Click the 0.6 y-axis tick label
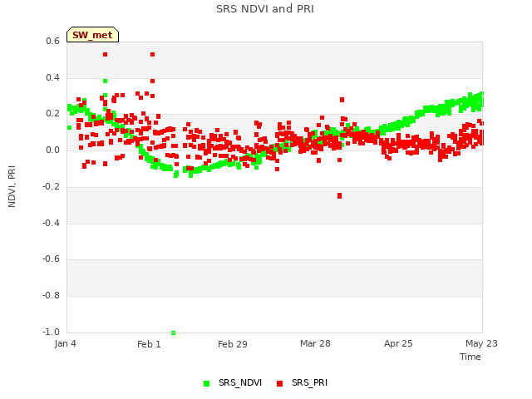The image size is (532, 399). (x=52, y=41)
